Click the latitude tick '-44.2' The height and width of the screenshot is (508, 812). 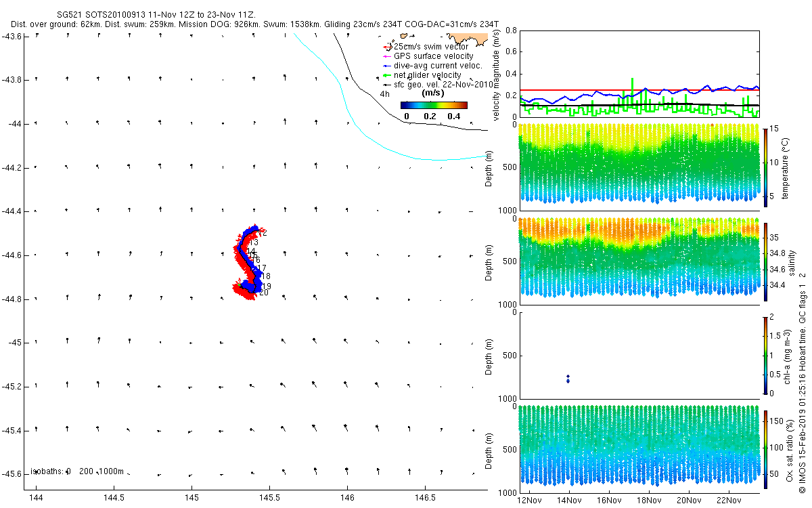click(10, 167)
